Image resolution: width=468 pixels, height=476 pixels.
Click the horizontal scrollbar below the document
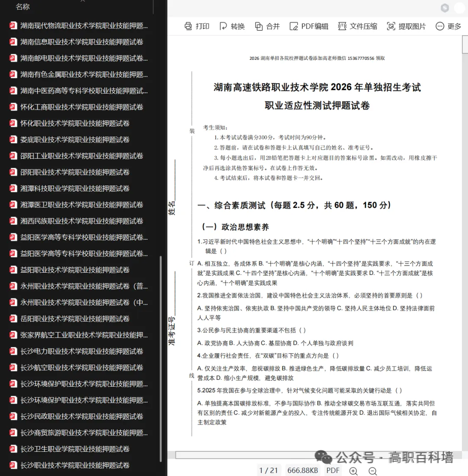click(318, 455)
